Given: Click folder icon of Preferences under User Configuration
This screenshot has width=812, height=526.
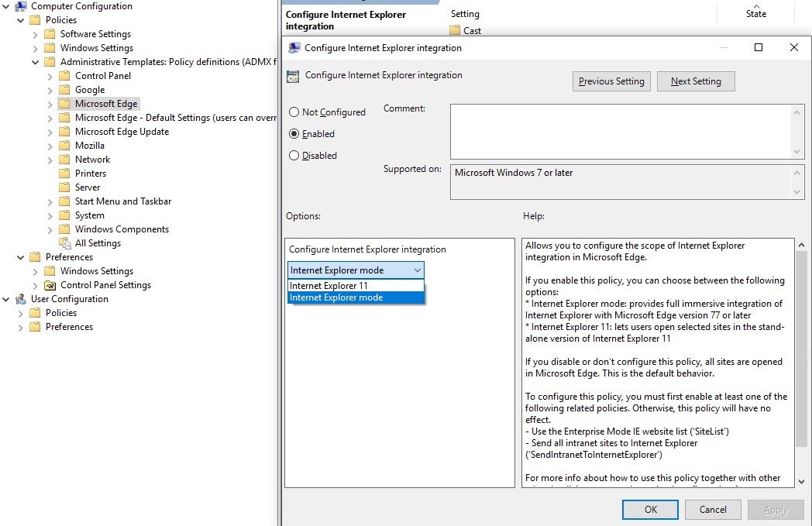Looking at the screenshot, I should (35, 327).
